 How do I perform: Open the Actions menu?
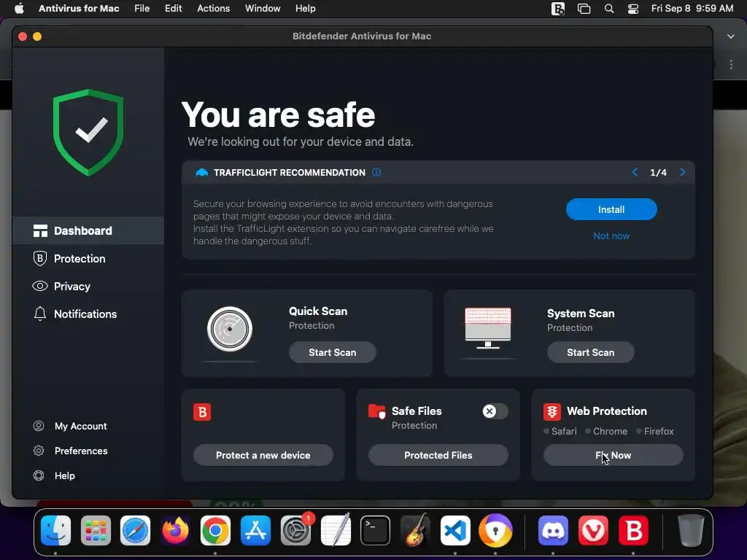214,9
